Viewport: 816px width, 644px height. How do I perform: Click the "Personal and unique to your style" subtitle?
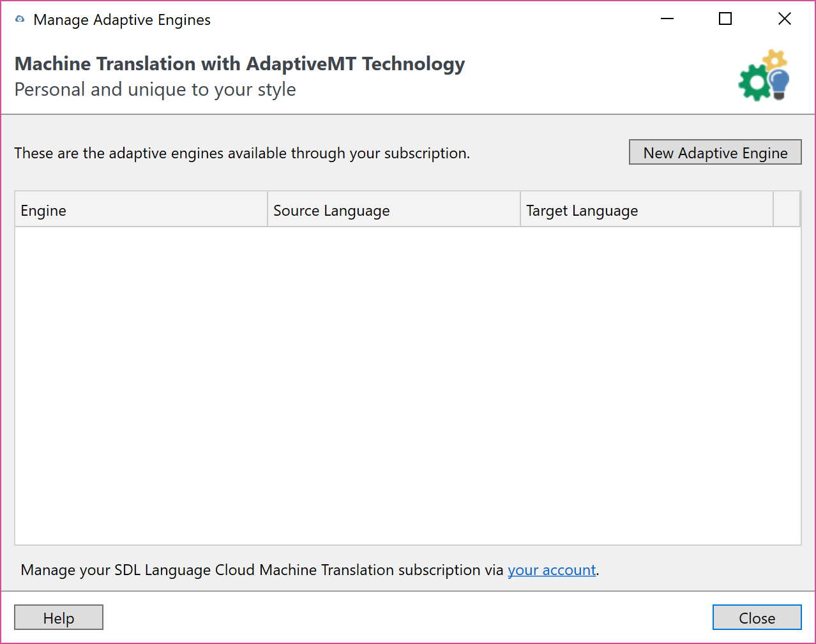tap(155, 89)
